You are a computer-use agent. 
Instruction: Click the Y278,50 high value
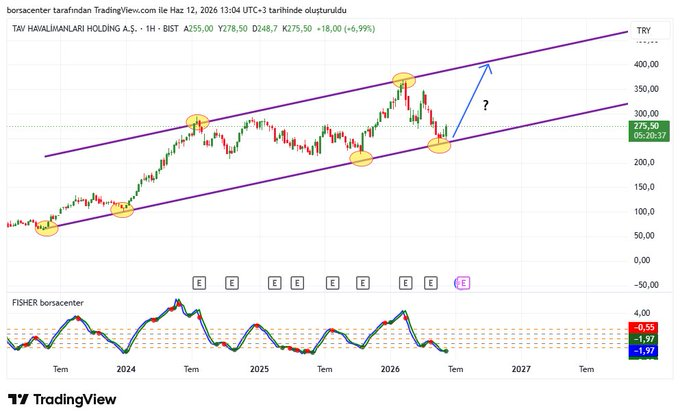(x=232, y=29)
